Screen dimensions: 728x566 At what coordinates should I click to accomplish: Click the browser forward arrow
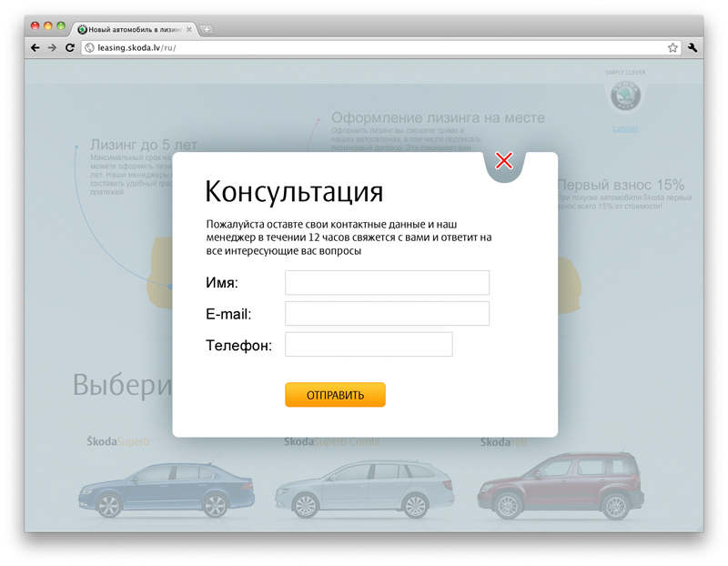tap(52, 48)
